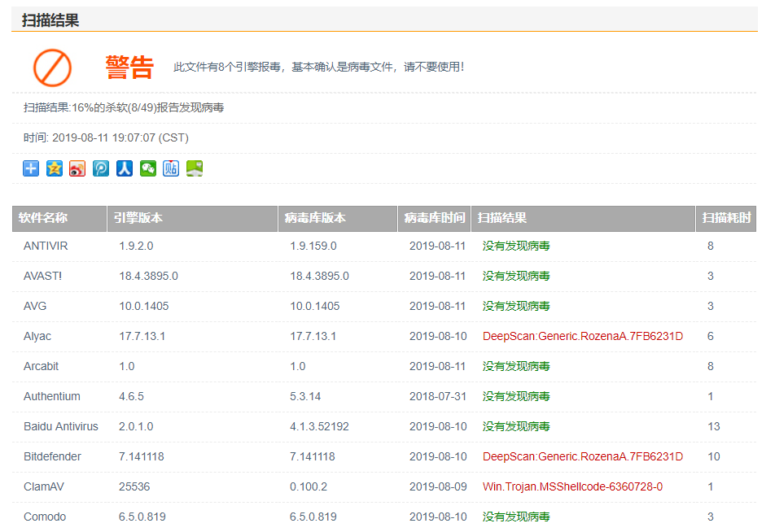Select the ANTIVIR row name
The image size is (775, 532).
pos(46,246)
